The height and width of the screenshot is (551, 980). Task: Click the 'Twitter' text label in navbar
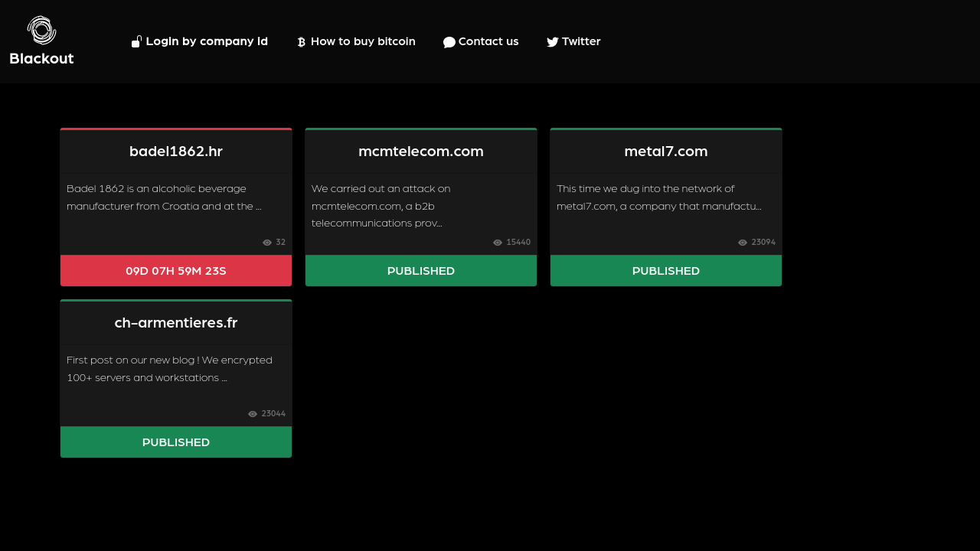[x=581, y=41]
